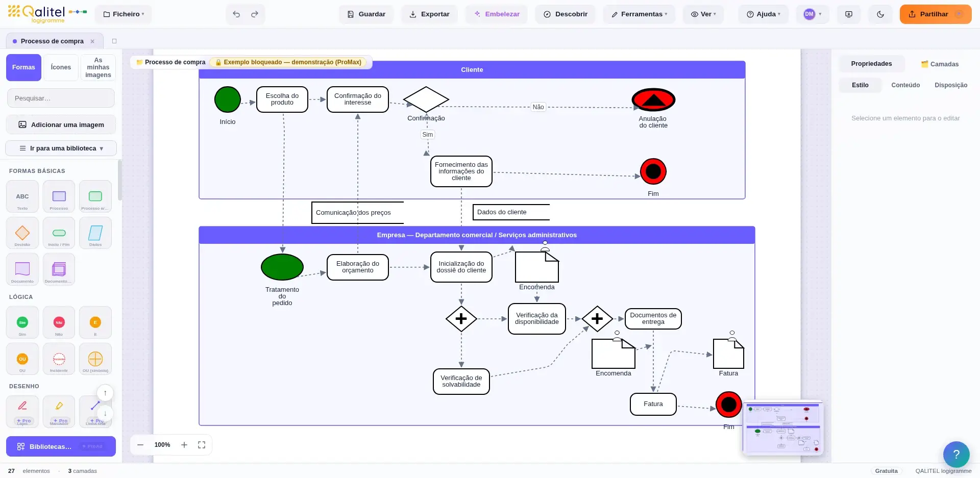
Task: Select the rounded Processo green shape
Action: (95, 196)
